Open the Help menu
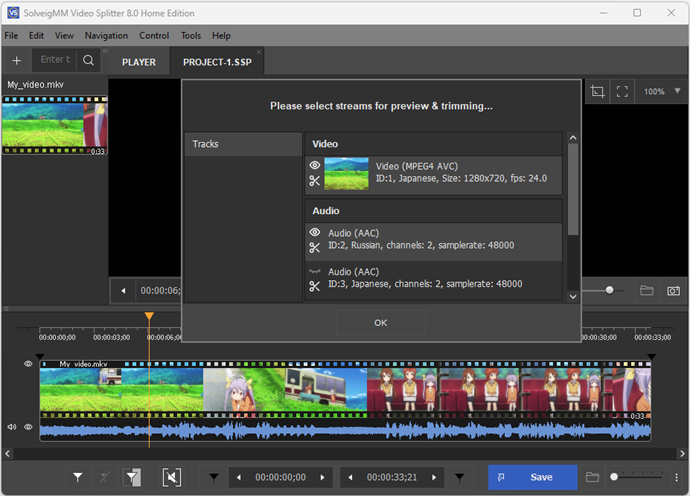Image resolution: width=690 pixels, height=496 pixels. tap(221, 36)
